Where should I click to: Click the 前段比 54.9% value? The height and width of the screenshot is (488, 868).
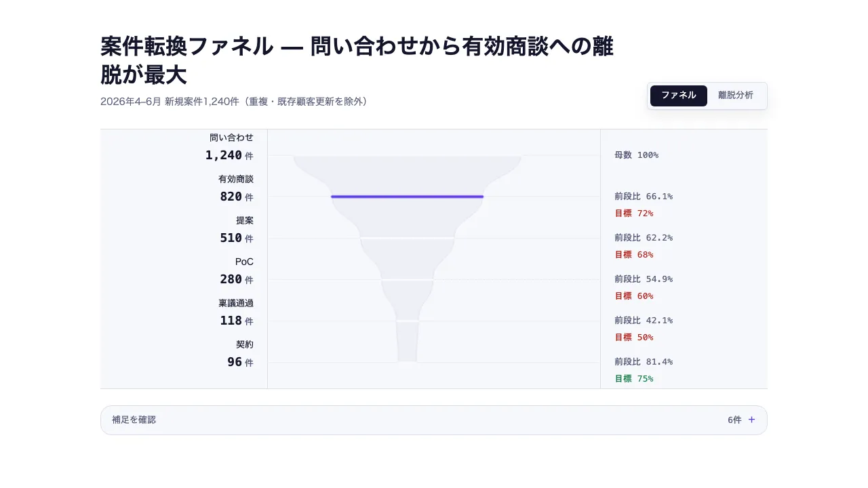644,279
